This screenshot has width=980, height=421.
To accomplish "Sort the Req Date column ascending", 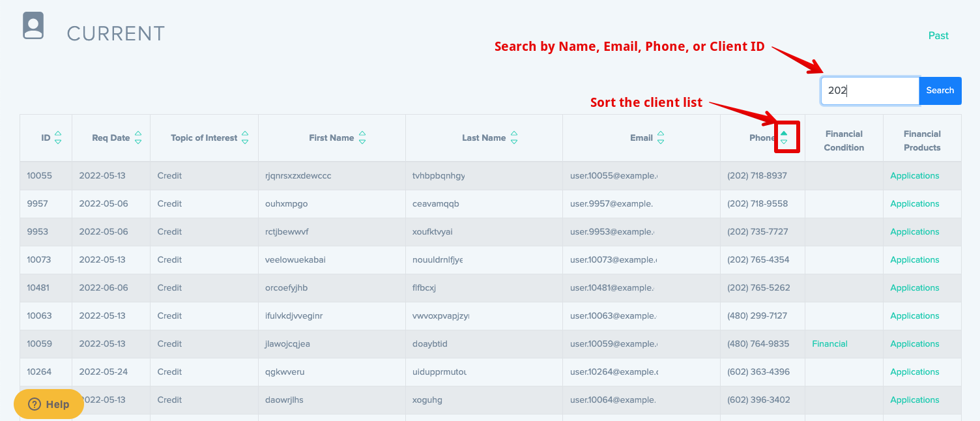I will [x=138, y=133].
